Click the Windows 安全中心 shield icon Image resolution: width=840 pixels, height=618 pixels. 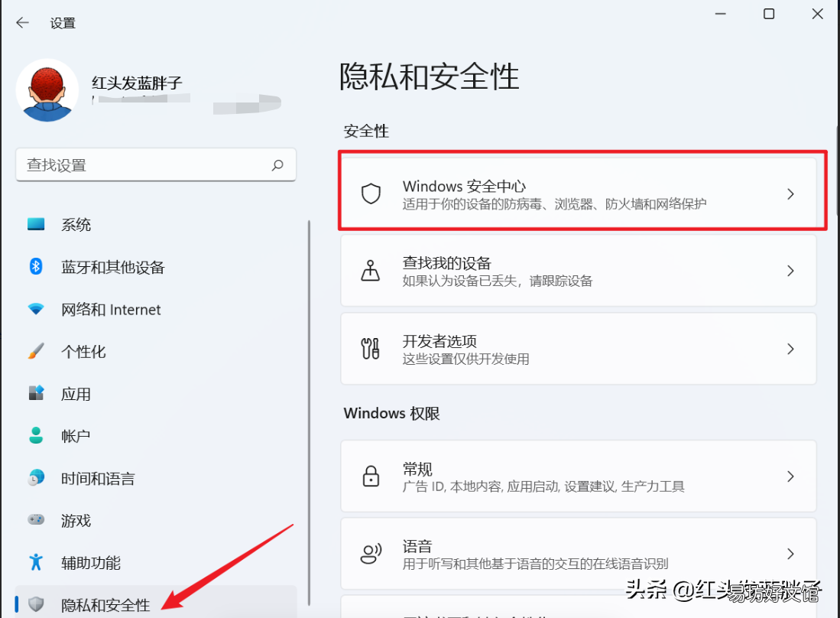pos(371,194)
